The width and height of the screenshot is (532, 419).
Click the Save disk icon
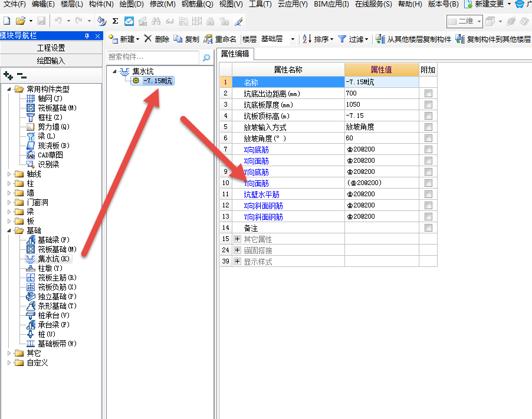pyautogui.click(x=41, y=21)
